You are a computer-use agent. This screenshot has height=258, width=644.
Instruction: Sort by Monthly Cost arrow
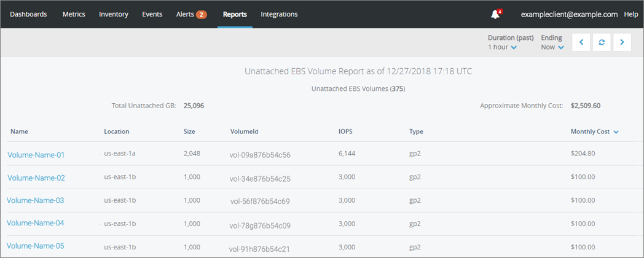point(616,132)
